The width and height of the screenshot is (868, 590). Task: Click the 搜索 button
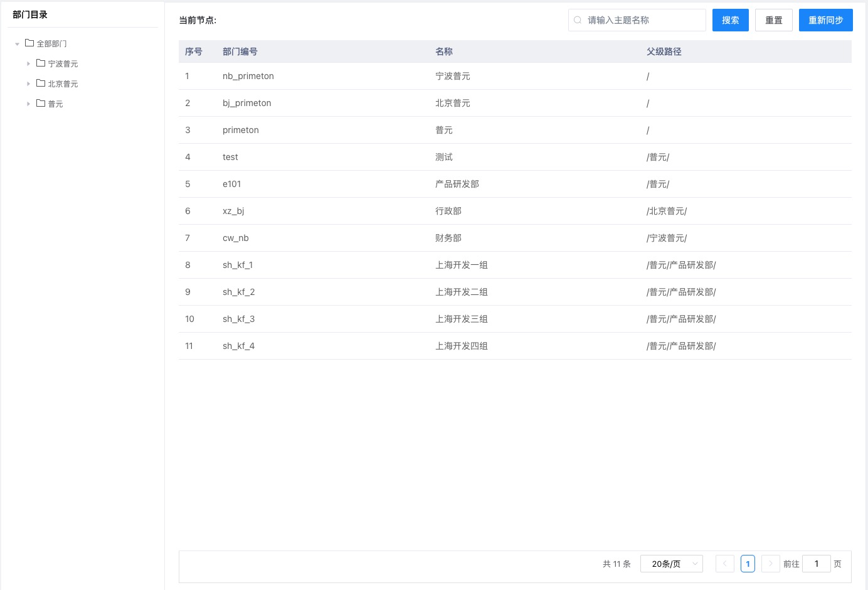click(730, 20)
